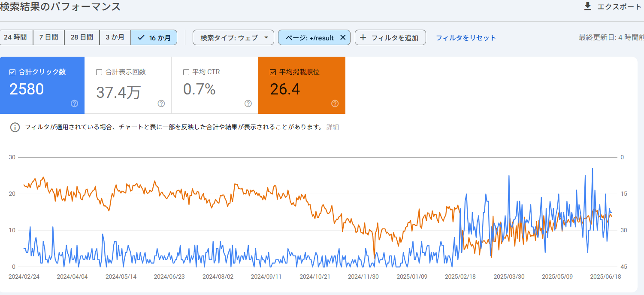Click the question mark on 平均掲載順位 card
The width and height of the screenshot is (644, 295).
click(x=335, y=103)
